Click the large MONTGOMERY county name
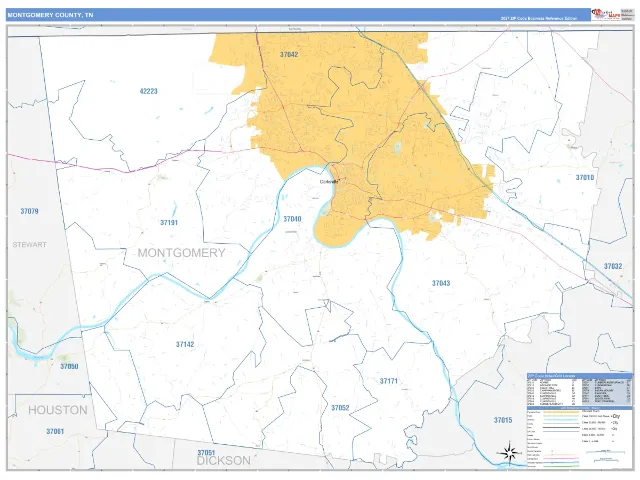The width and height of the screenshot is (640, 480). click(182, 253)
